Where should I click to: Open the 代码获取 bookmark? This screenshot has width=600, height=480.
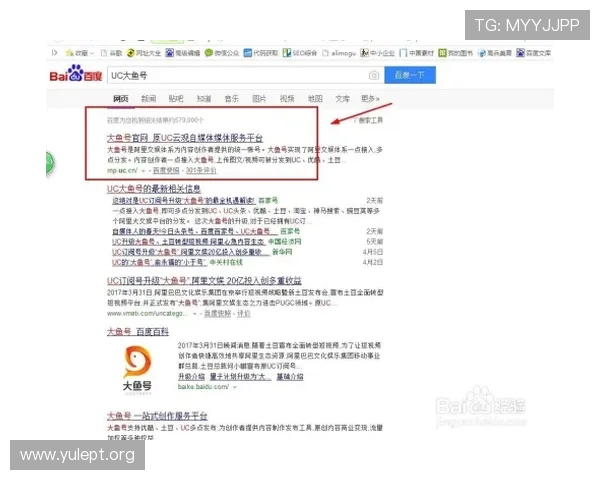click(x=261, y=53)
